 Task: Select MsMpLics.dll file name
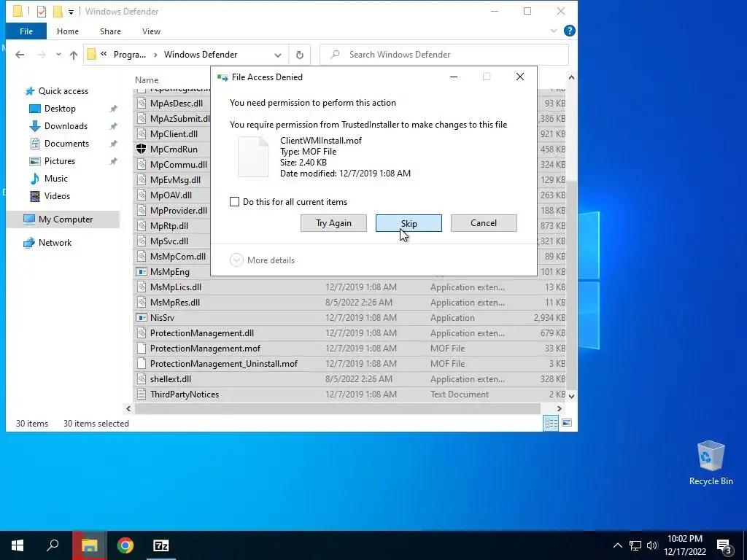point(176,287)
